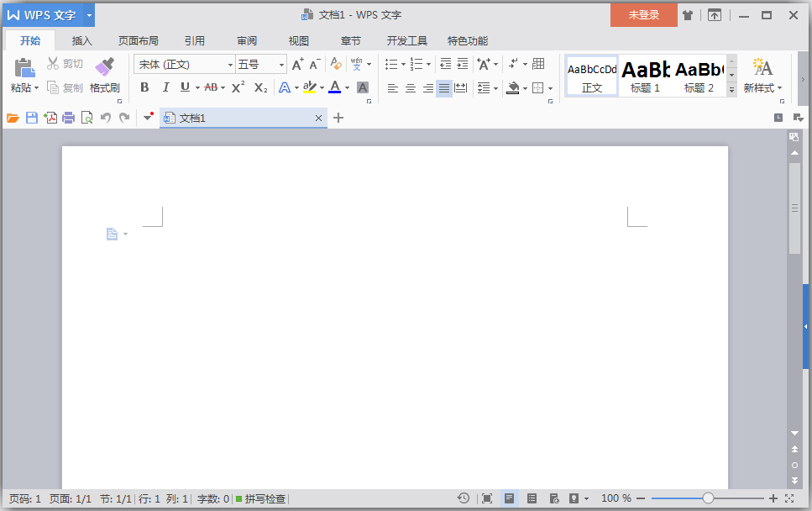Switch to the 插入 ribbon tab
The width and height of the screenshot is (812, 511).
[x=81, y=40]
